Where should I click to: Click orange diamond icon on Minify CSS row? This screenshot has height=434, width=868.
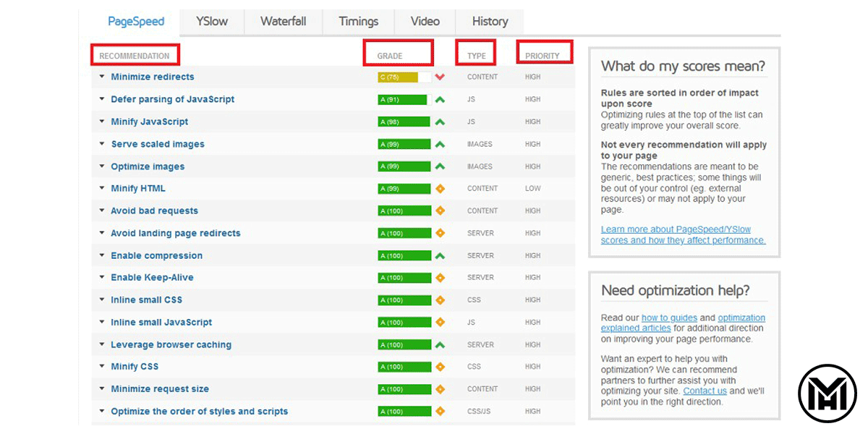coord(440,367)
